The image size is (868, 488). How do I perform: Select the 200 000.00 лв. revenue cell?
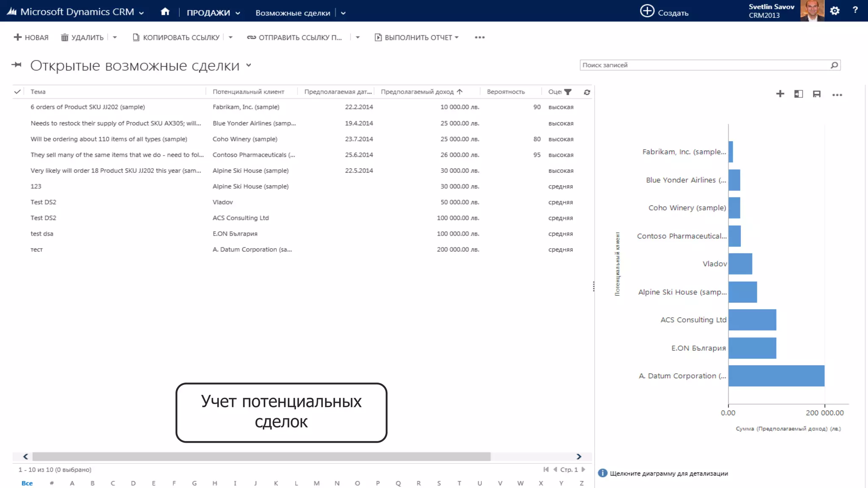tap(458, 250)
